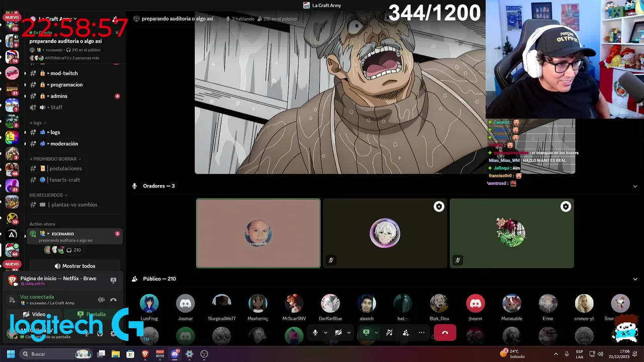Image resolution: width=644 pixels, height=362 pixels.
Task: Open Discord icon in taskbar
Action: [x=175, y=354]
